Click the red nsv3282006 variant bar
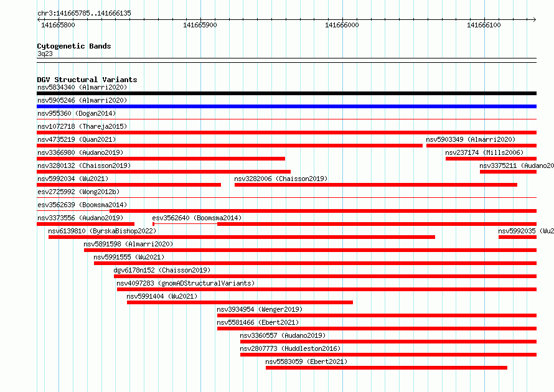This screenshot has width=554, height=392. click(x=376, y=185)
